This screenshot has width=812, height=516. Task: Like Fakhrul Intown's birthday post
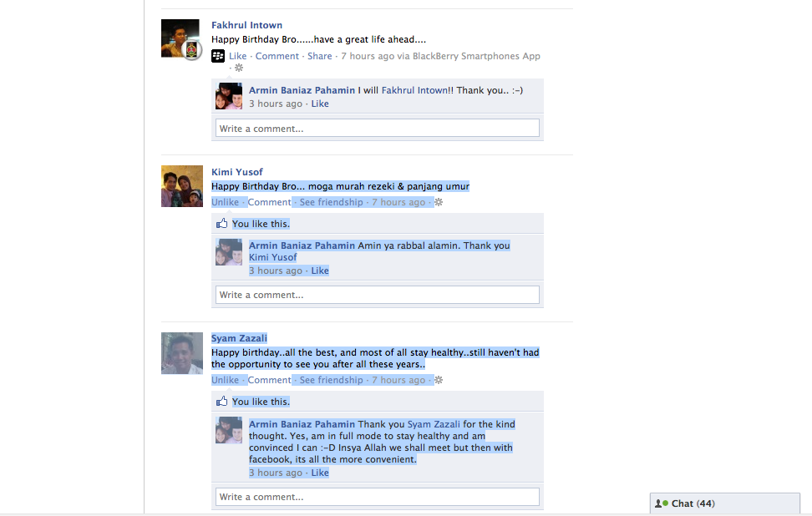[x=238, y=56]
